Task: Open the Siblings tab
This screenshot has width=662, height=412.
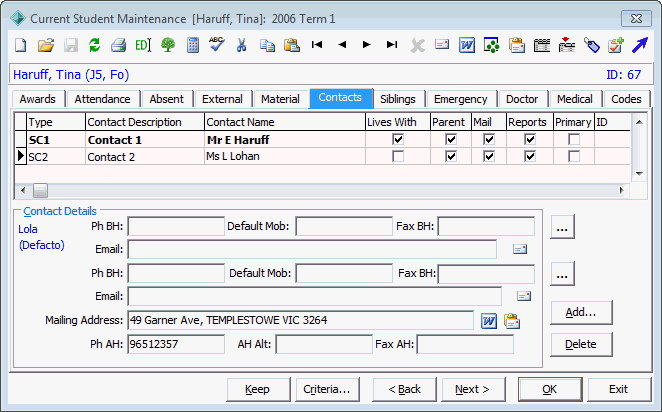Action: point(398,99)
